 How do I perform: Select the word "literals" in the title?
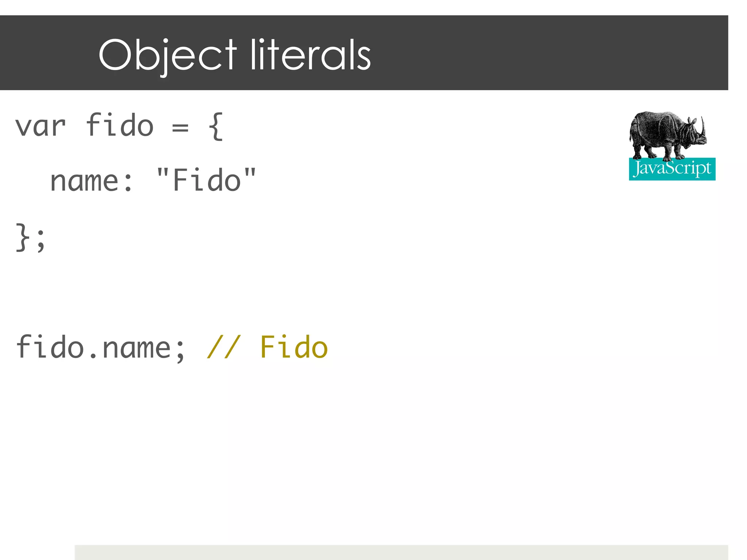point(310,55)
